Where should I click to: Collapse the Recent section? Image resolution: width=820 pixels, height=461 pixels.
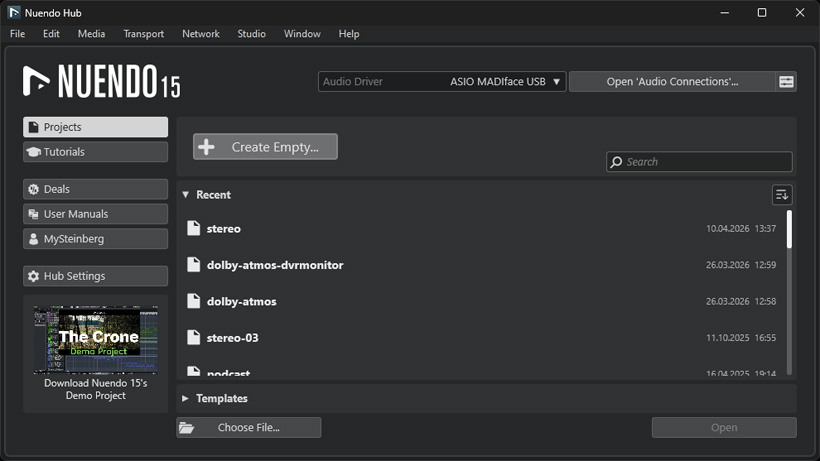[x=186, y=194]
